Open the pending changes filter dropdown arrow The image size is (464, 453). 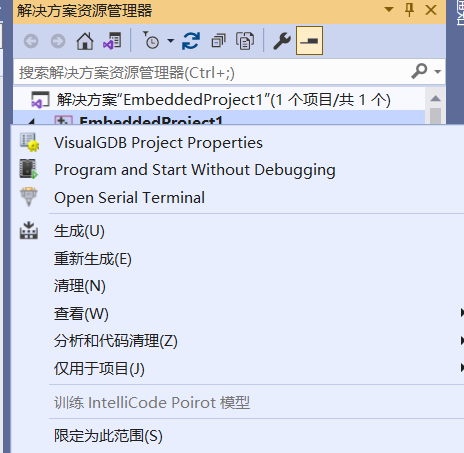click(x=171, y=41)
